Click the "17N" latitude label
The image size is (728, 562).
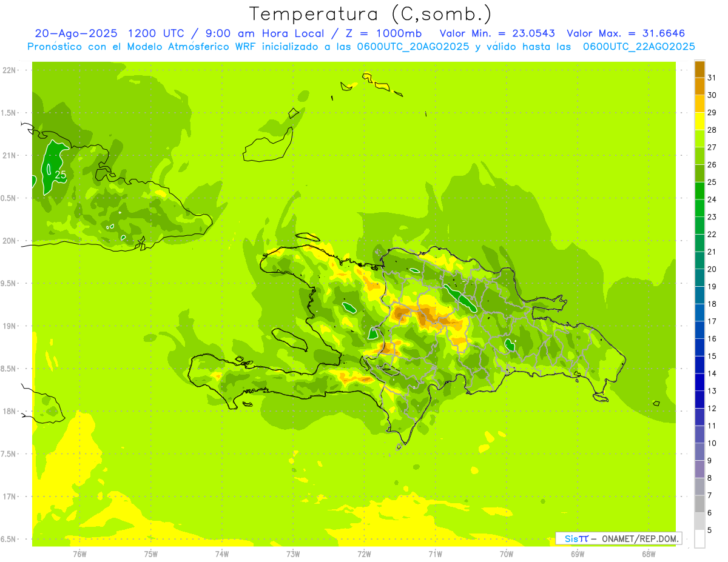[x=9, y=497]
